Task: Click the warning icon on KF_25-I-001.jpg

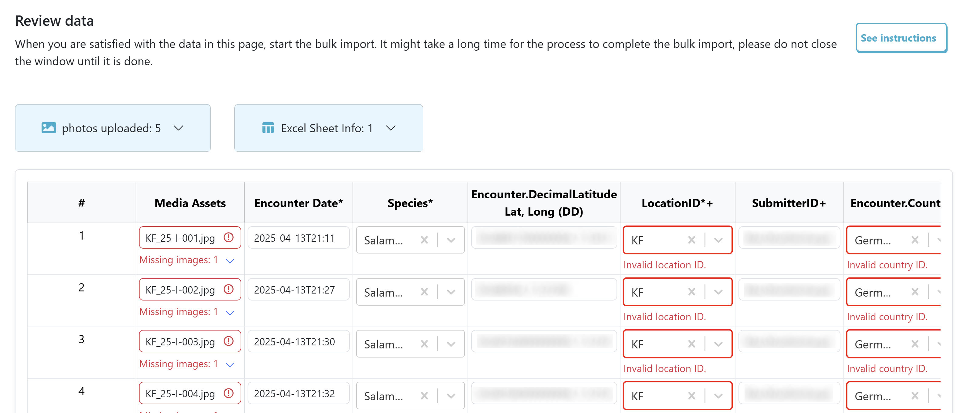Action: point(228,238)
